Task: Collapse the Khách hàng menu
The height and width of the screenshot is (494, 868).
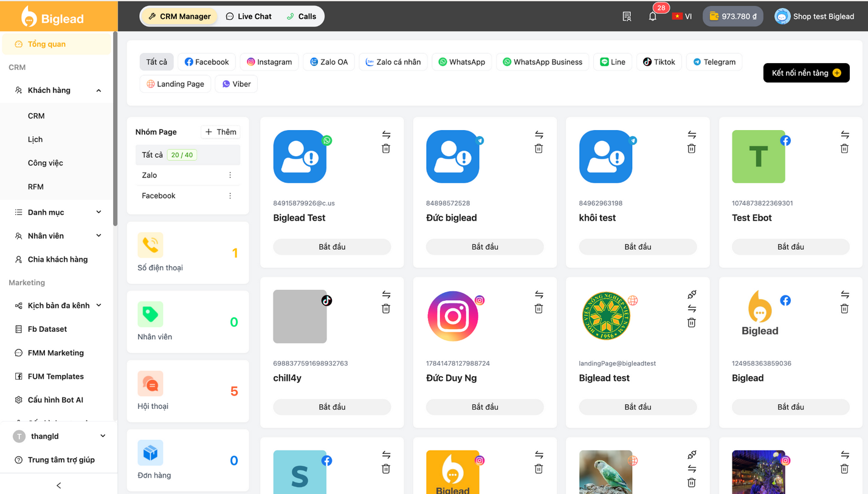Action: [x=57, y=91]
